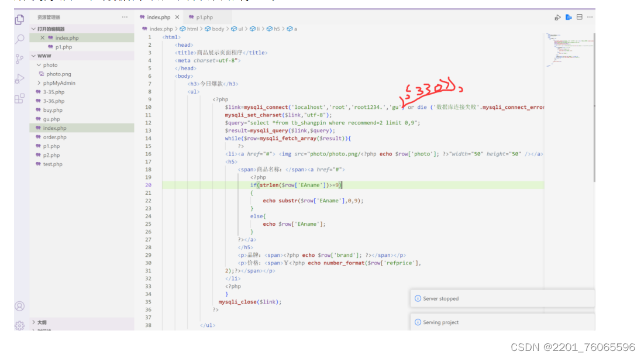The image size is (644, 358).
Task: Click the run/debug PHP icon in editor toolbar
Action: [x=557, y=17]
